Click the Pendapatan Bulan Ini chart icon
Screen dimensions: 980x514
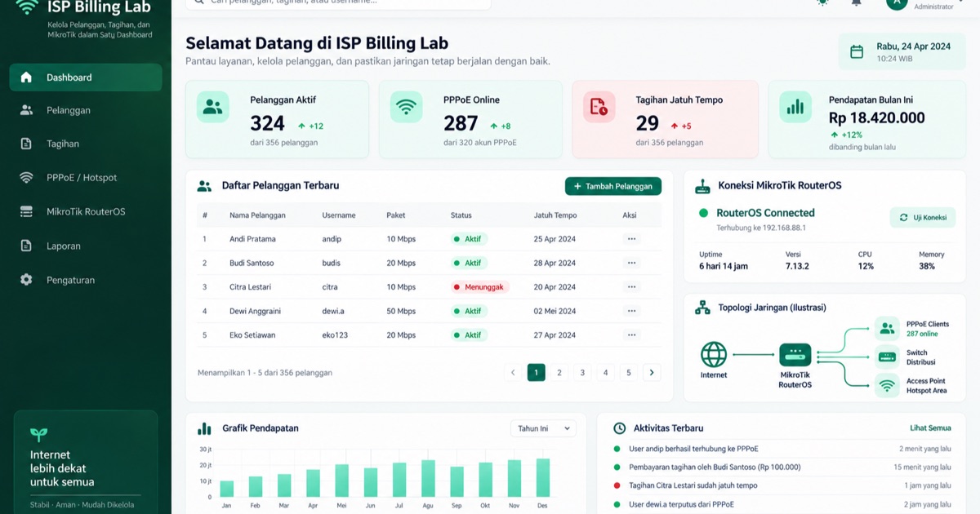pos(795,107)
